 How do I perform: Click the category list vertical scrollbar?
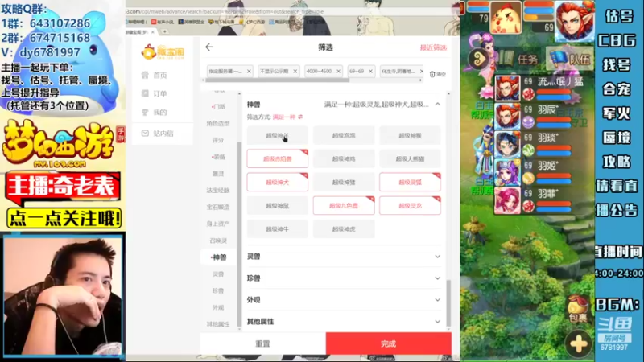point(239,233)
